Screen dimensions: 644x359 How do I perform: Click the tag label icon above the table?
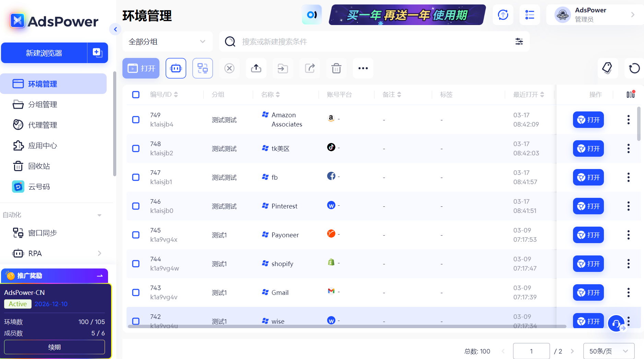tap(608, 68)
